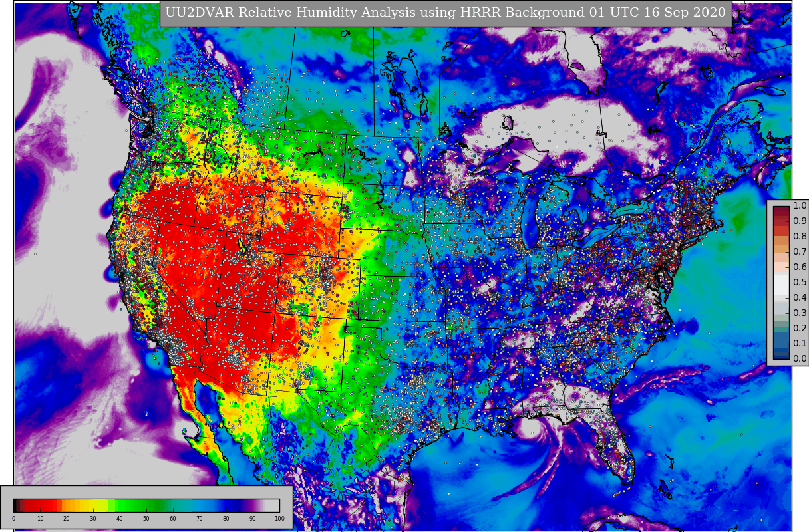Click the 50 tick on humidity colorbar
This screenshot has width=809, height=532.
(x=146, y=519)
